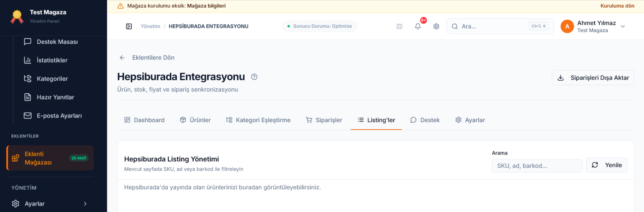Click the back arrow icon
This screenshot has width=644, height=212.
[x=122, y=58]
